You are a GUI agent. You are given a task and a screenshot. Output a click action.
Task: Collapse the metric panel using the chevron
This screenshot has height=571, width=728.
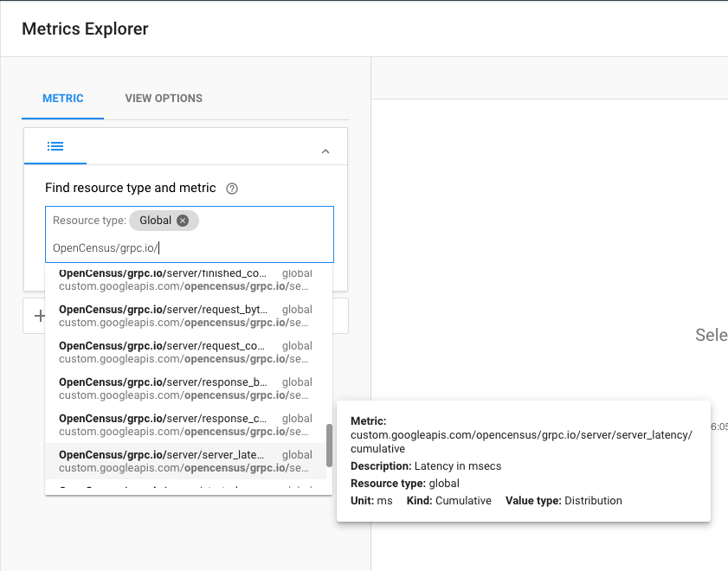(x=325, y=151)
